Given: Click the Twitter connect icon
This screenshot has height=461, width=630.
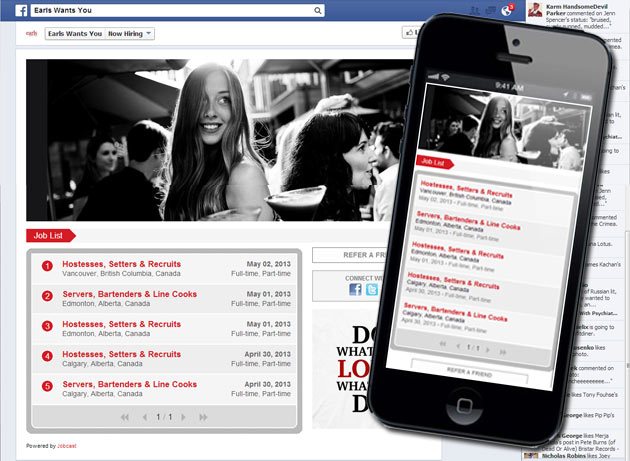Looking at the screenshot, I should [372, 289].
